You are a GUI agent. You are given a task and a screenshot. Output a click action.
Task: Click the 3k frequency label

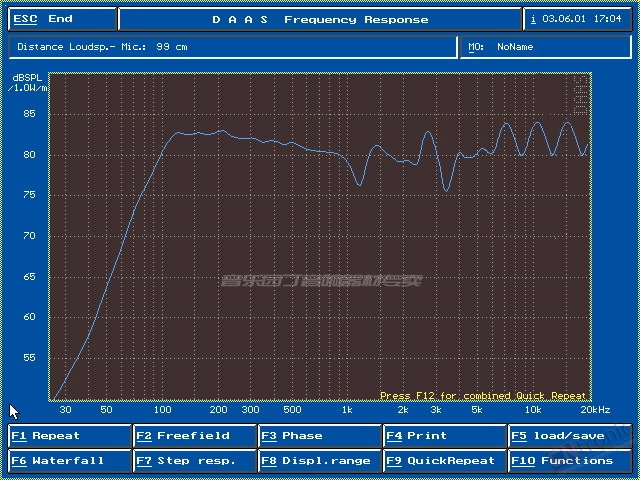[x=436, y=410]
